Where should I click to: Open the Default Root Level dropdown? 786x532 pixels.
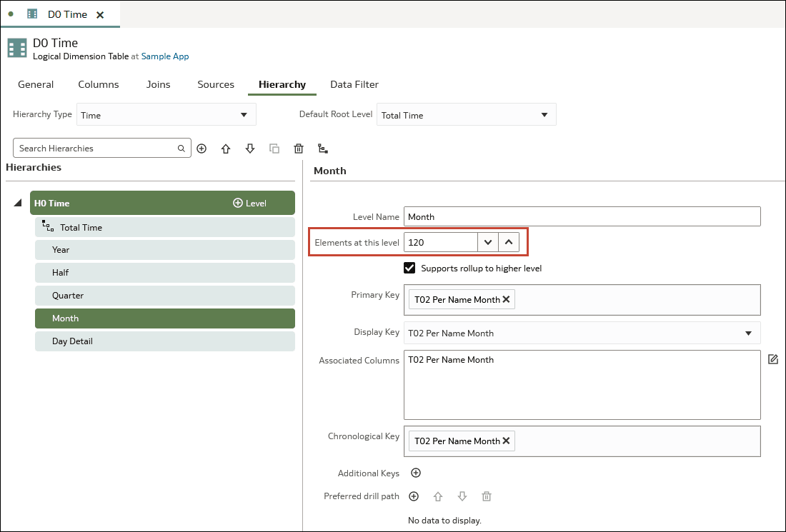pyautogui.click(x=466, y=115)
